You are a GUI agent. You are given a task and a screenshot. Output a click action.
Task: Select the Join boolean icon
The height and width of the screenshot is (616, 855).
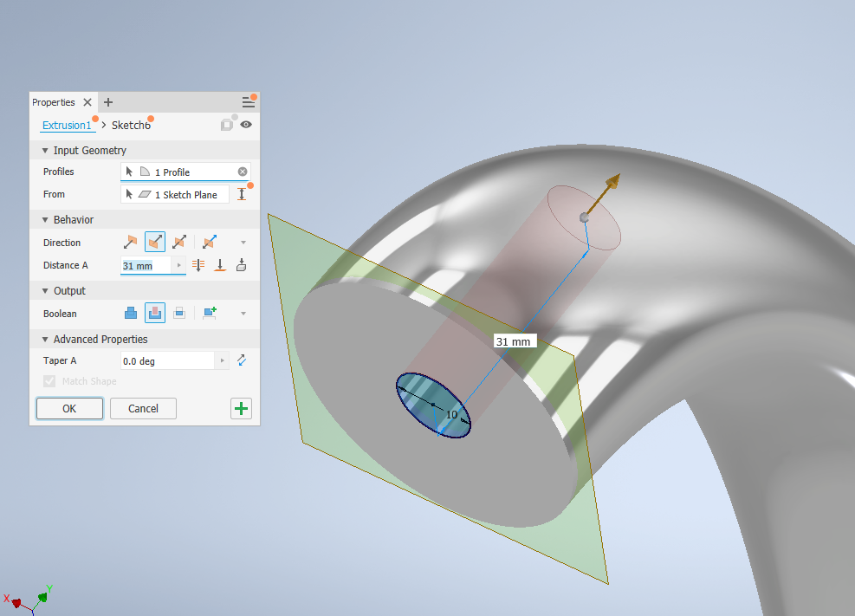click(131, 314)
